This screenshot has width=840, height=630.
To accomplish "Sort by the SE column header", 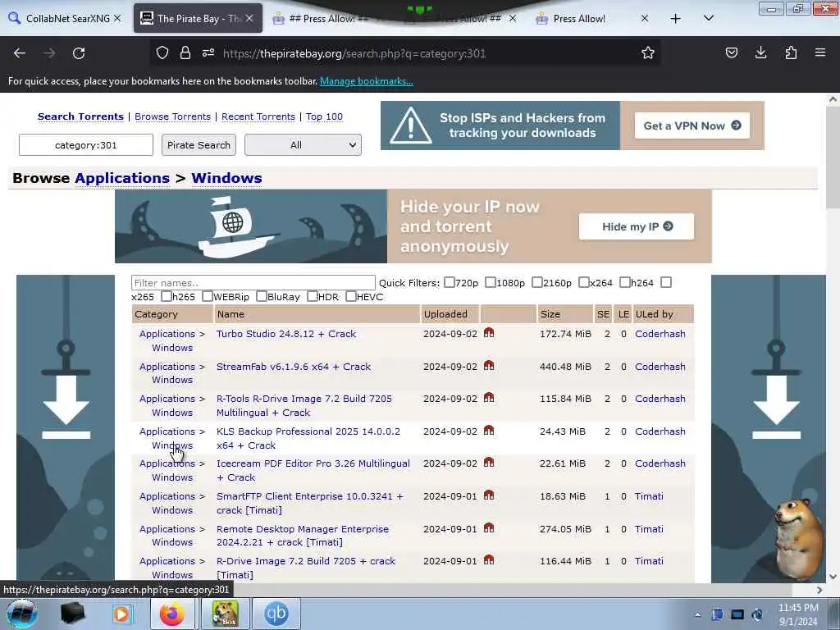I will [x=603, y=314].
